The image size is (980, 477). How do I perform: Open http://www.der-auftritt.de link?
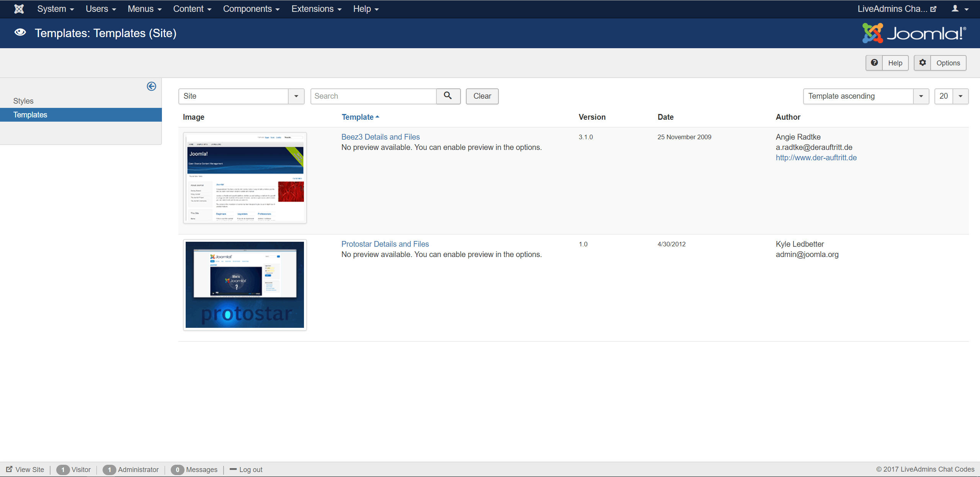816,158
